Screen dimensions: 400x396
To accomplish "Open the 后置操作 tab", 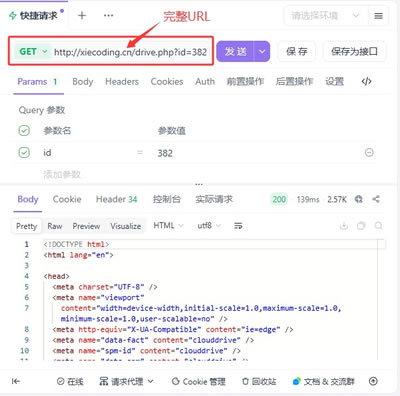I will click(294, 82).
